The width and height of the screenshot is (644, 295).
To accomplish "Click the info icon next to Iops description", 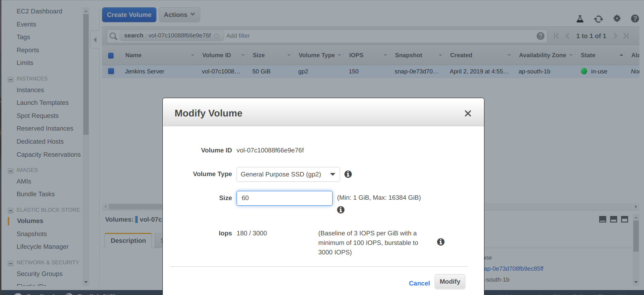I will click(x=440, y=242).
